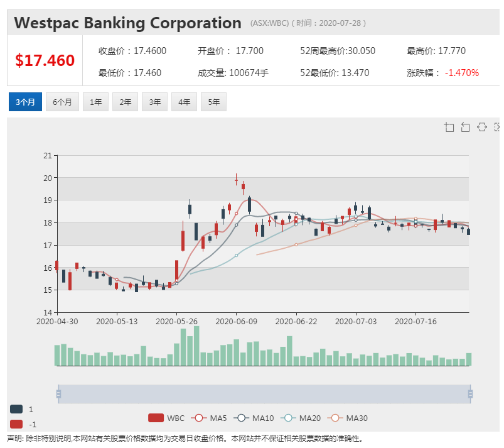Select the 5年 time range
504x448 pixels.
click(214, 102)
